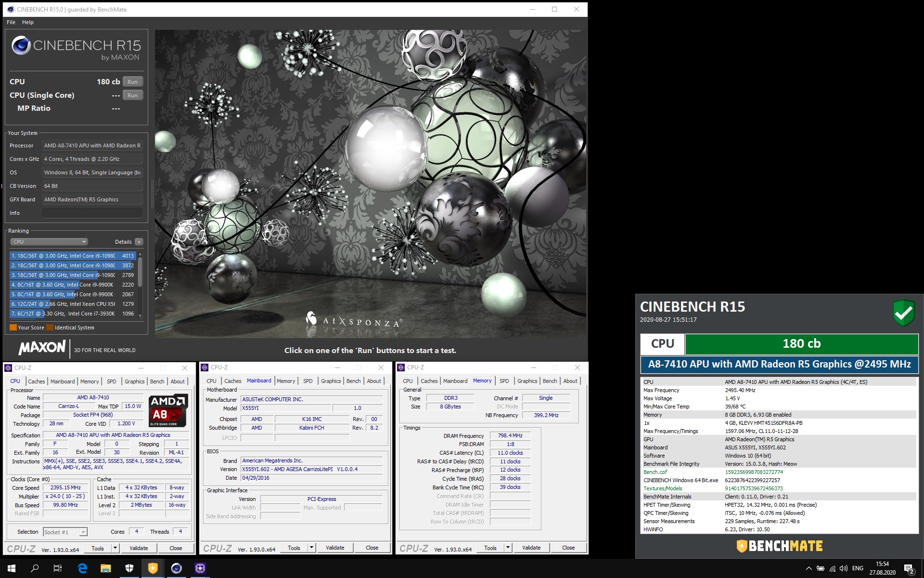924x578 pixels.
Task: Click Tools button in first CPU-Z window
Action: [x=98, y=548]
